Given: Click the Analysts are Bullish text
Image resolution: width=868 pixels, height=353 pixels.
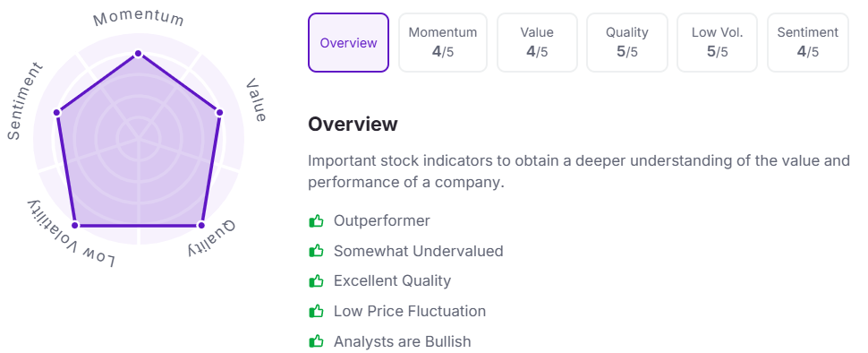Looking at the screenshot, I should click(x=402, y=341).
